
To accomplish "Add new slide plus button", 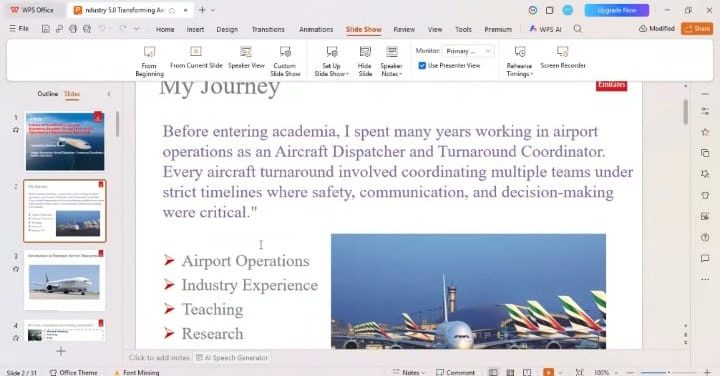I will tap(61, 352).
